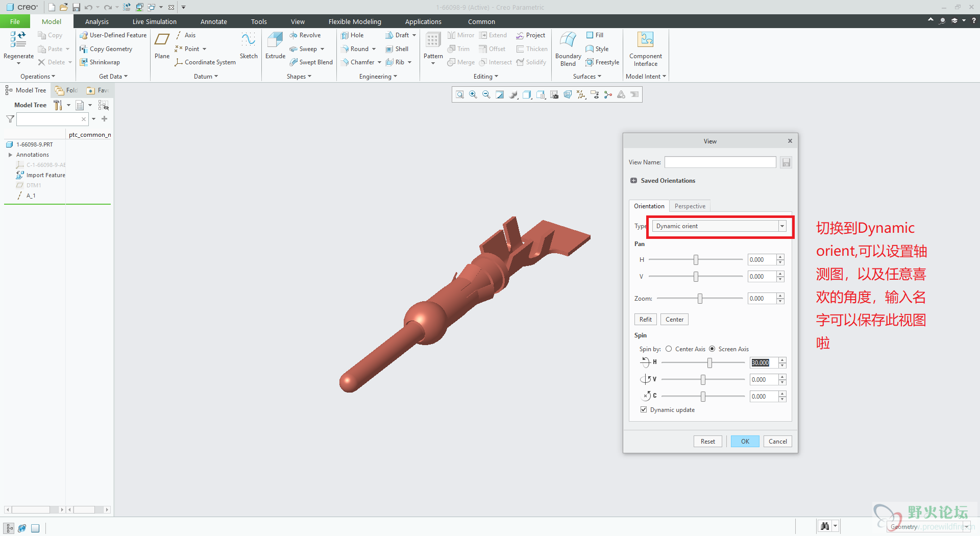This screenshot has height=536, width=980.
Task: Switch to the Annotate ribbon tab
Action: (214, 21)
